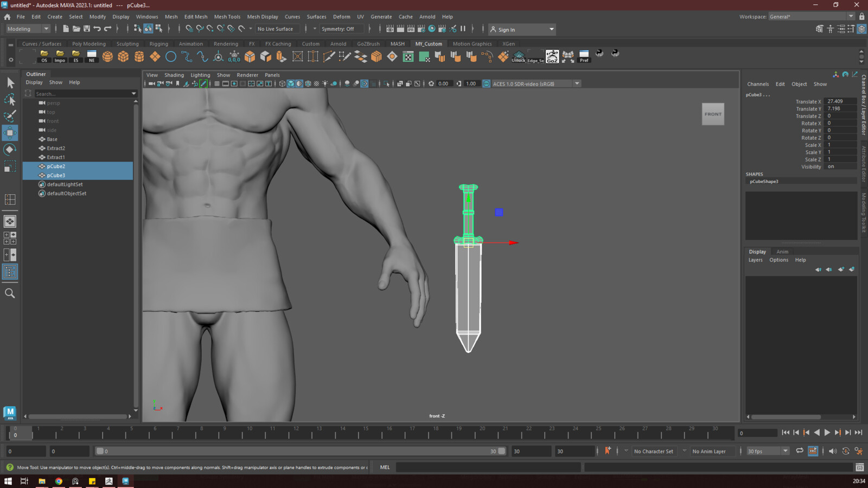Open the search magnifier in toolbox

click(10, 293)
